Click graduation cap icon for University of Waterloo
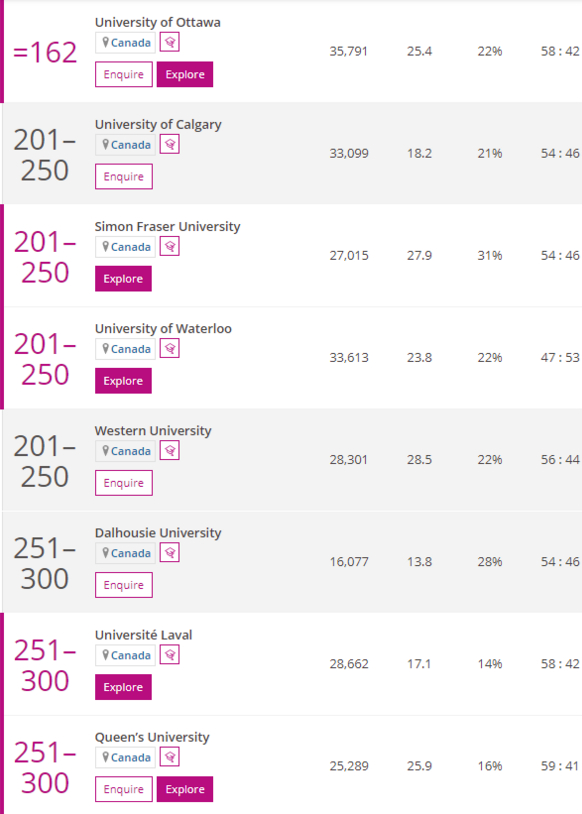The image size is (582, 814). click(170, 348)
